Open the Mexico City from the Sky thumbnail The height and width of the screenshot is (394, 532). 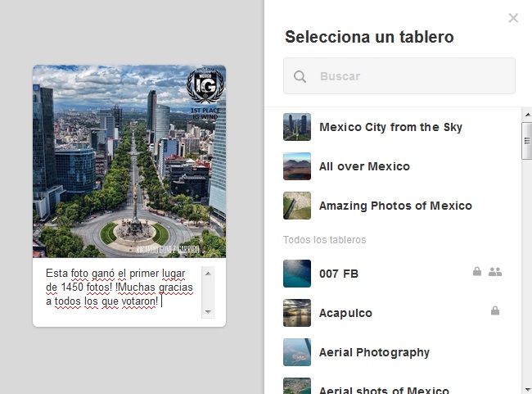(297, 127)
